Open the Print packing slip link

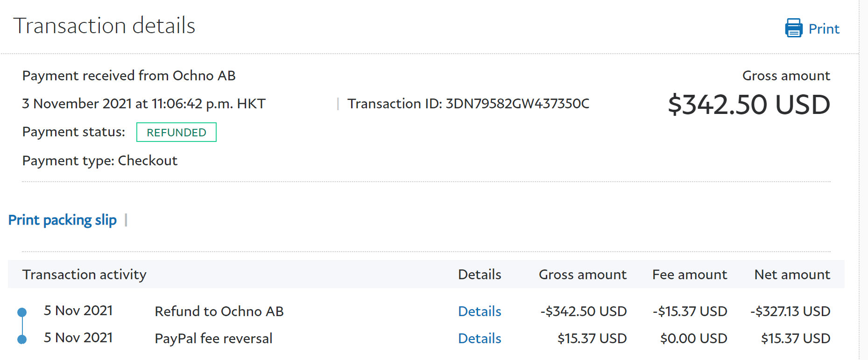tap(63, 220)
